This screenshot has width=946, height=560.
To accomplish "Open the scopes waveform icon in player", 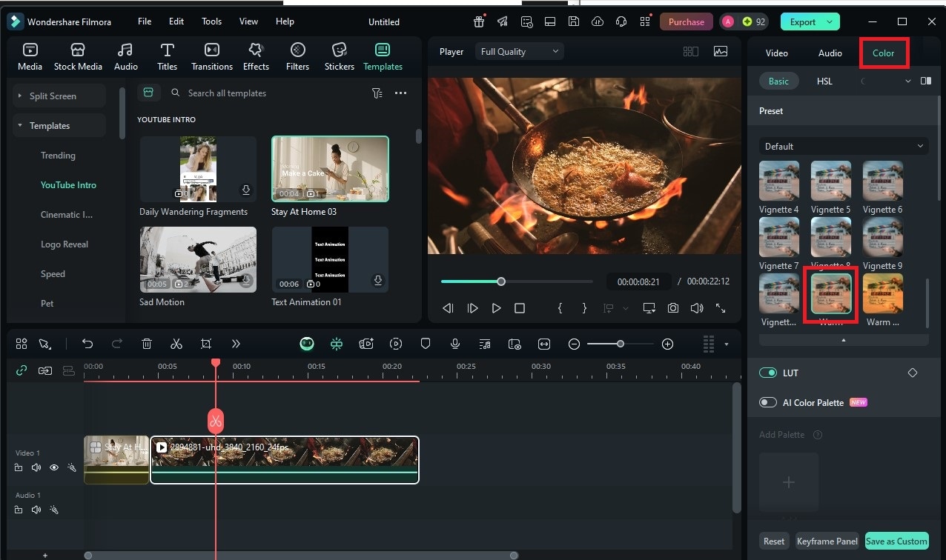I will pyautogui.click(x=721, y=52).
